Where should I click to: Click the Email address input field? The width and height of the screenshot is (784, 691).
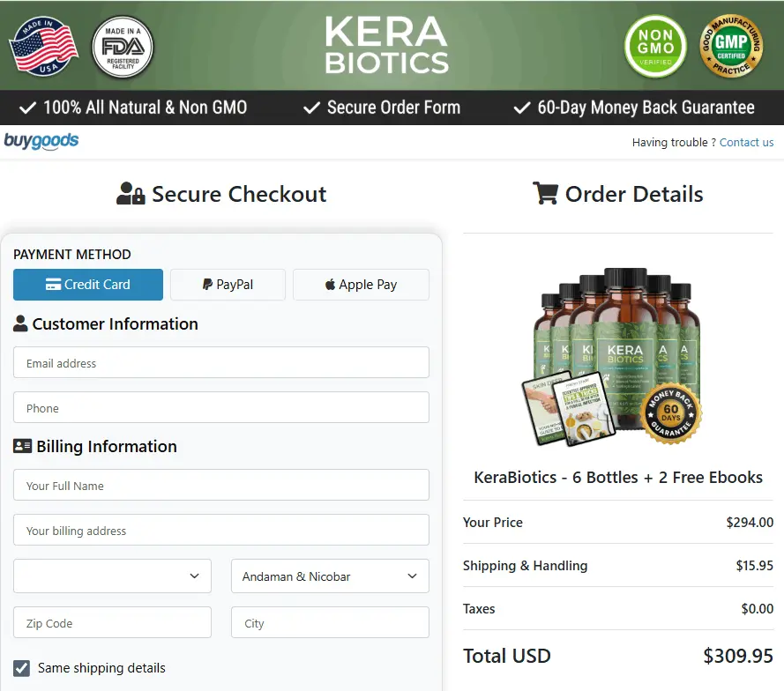click(220, 362)
